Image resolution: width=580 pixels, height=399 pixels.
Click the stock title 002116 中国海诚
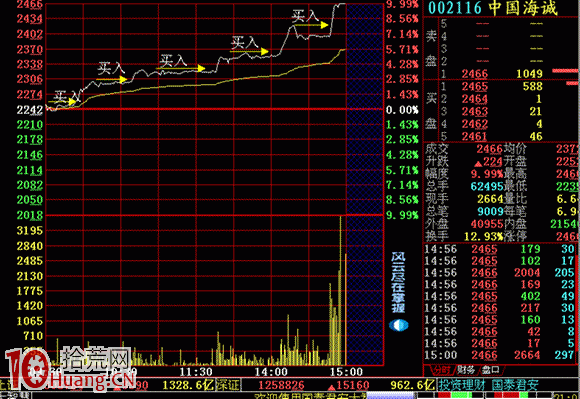pyautogui.click(x=492, y=8)
